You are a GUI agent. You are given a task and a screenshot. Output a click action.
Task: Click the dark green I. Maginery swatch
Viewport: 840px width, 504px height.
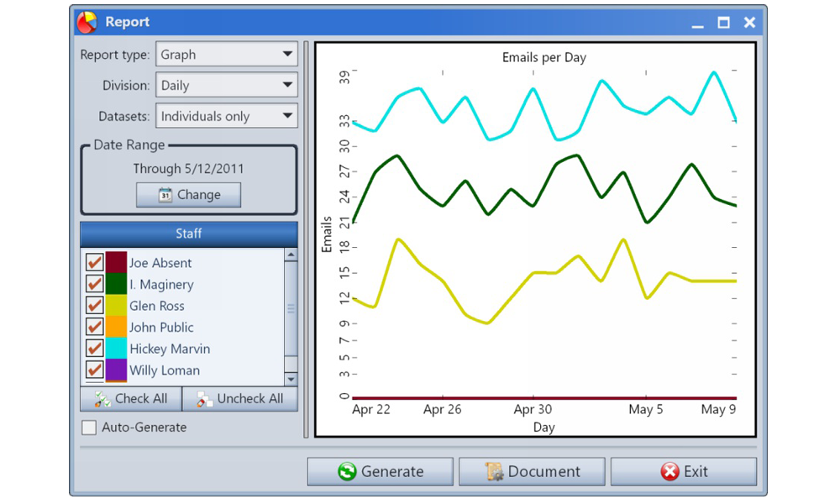pyautogui.click(x=116, y=285)
